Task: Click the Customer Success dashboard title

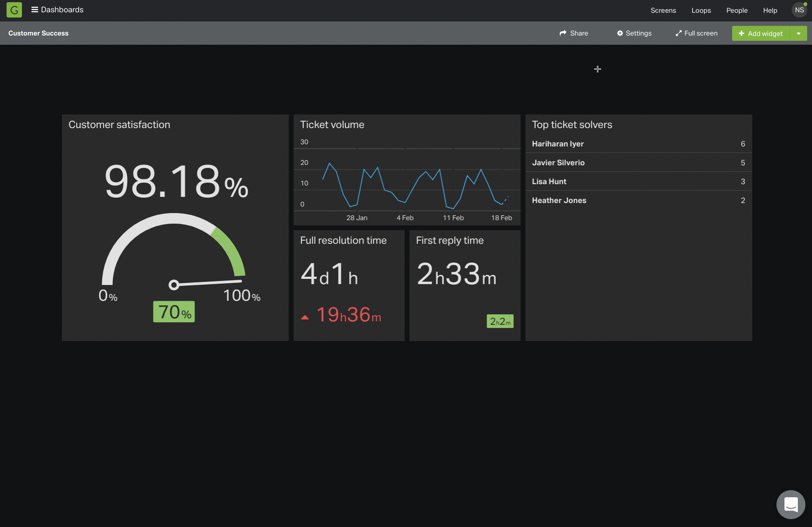Action: pyautogui.click(x=39, y=33)
